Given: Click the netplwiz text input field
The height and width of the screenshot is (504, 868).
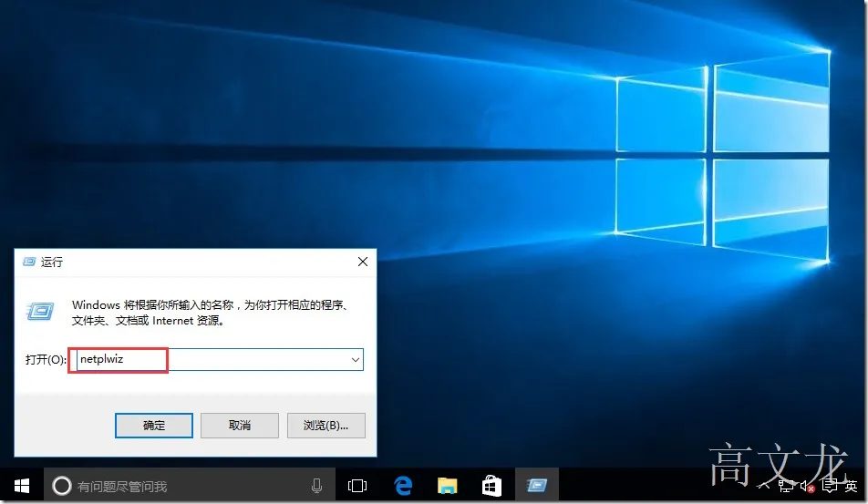Looking at the screenshot, I should coord(216,360).
